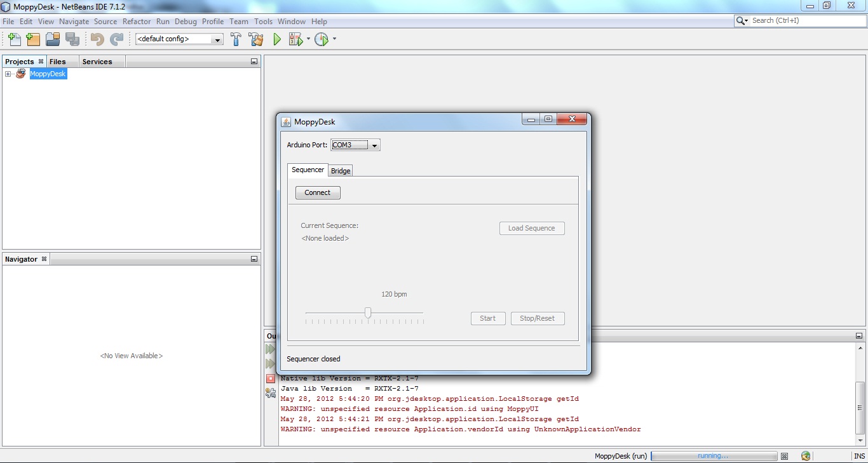Open the Arduino Port COM3 dropdown
Screen dimensions: 868x463
point(355,145)
